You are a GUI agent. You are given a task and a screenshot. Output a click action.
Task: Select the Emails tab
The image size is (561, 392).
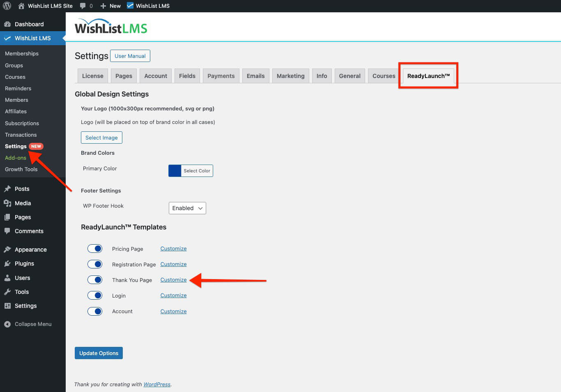(x=255, y=76)
